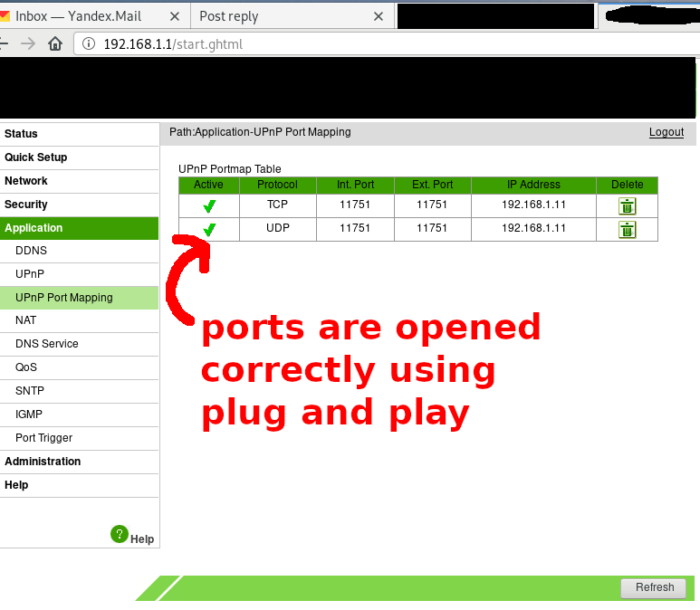
Task: Click the Active check mark in UDP row
Action: [x=209, y=230]
